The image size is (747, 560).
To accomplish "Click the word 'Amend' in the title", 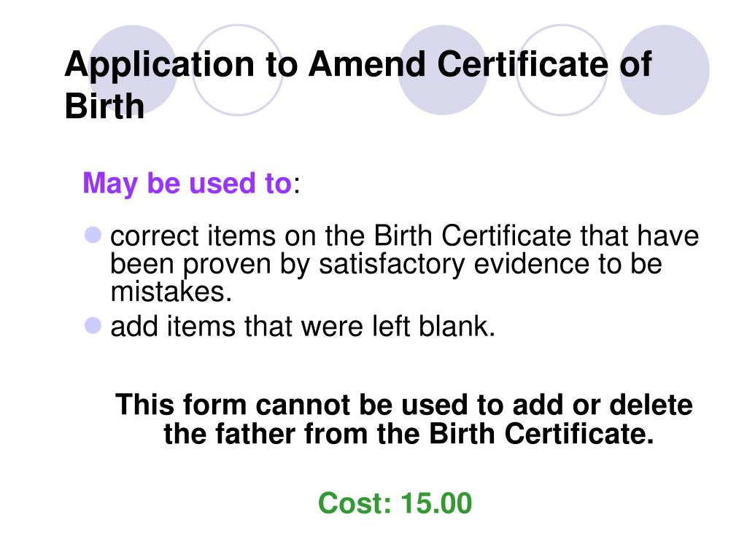I will (367, 64).
